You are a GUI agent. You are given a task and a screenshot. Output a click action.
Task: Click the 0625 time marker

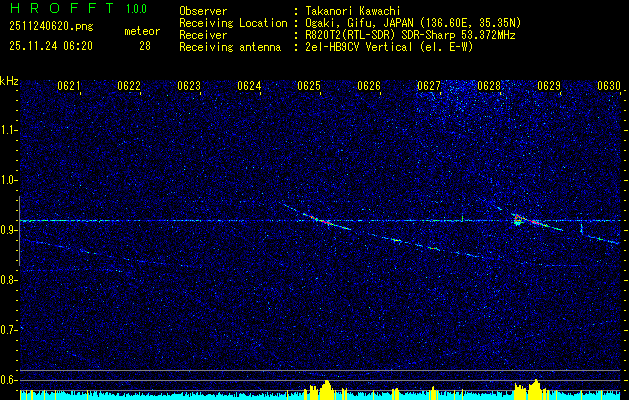pos(309,86)
